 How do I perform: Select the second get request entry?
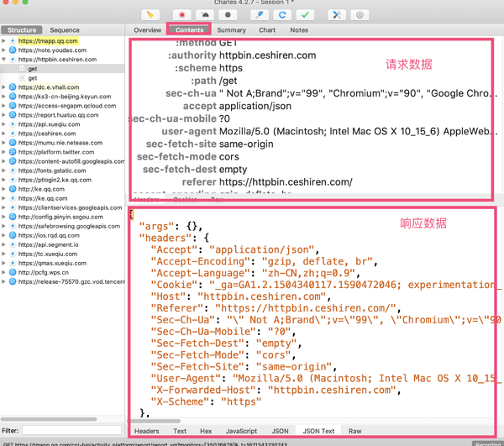[33, 78]
